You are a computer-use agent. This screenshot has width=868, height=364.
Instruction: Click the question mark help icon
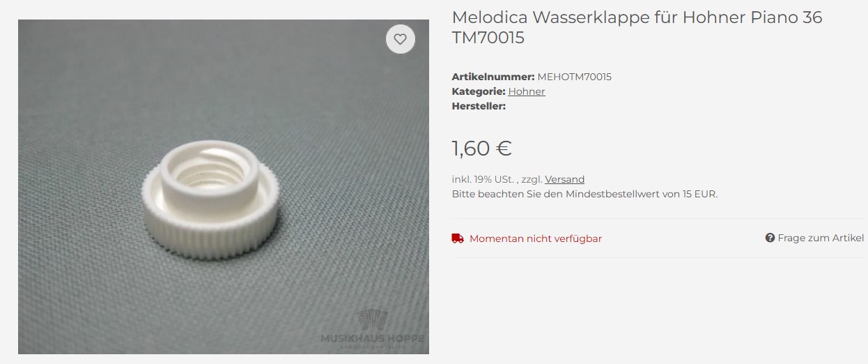click(770, 238)
